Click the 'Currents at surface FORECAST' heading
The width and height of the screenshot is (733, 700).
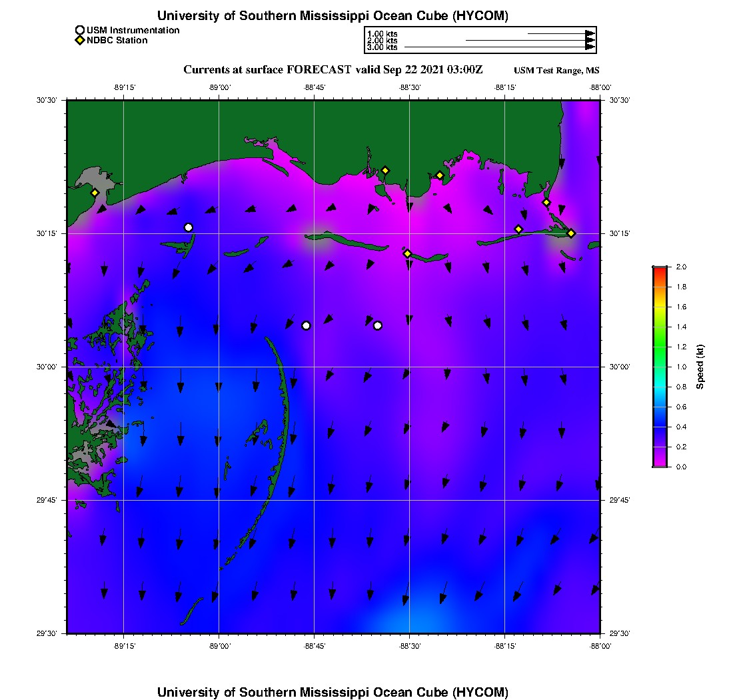pyautogui.click(x=267, y=70)
